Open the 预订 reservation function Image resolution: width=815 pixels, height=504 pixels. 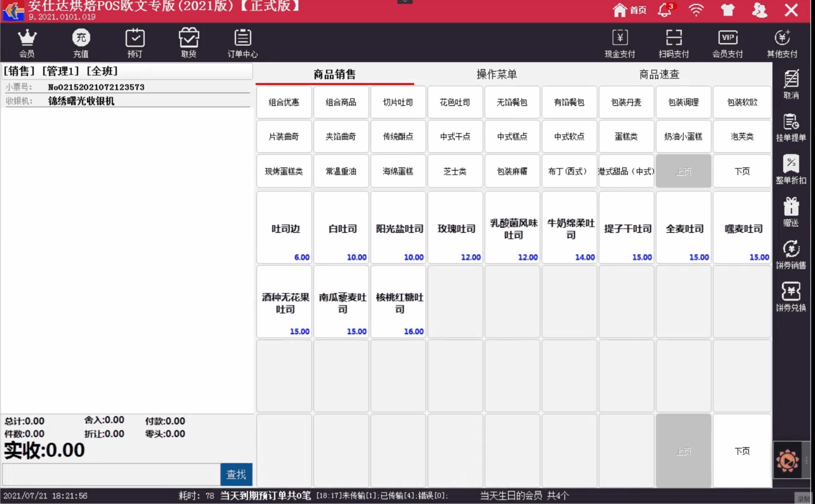[135, 42]
